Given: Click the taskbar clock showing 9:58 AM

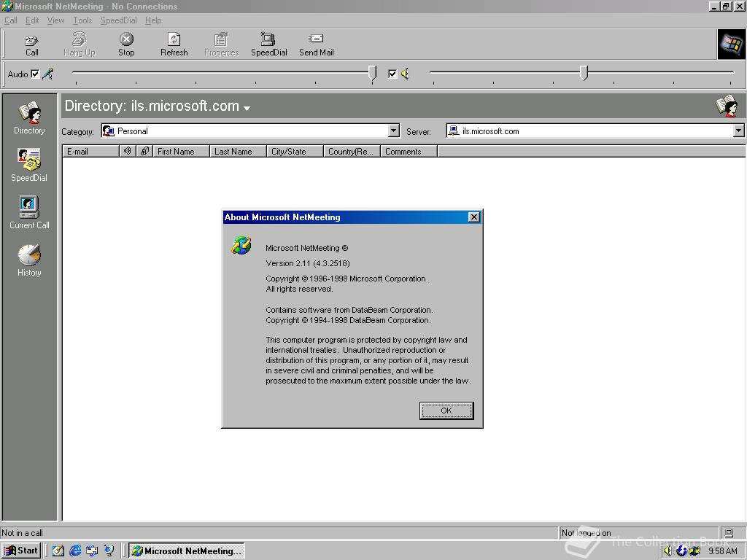Looking at the screenshot, I should coord(723,551).
